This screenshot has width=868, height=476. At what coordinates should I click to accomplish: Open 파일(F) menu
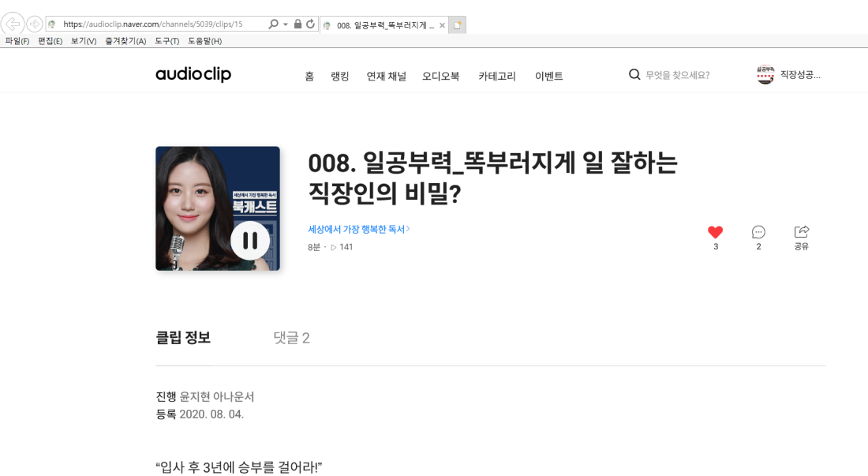click(x=17, y=41)
